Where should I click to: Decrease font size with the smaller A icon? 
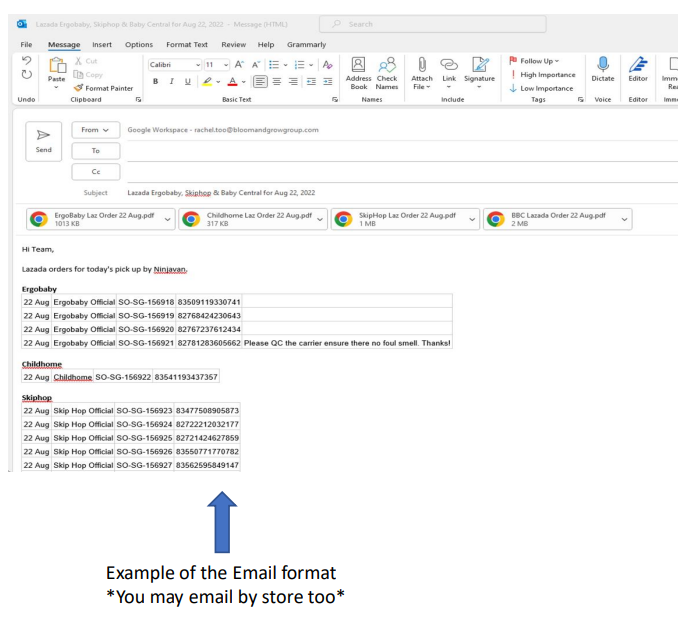click(x=256, y=64)
